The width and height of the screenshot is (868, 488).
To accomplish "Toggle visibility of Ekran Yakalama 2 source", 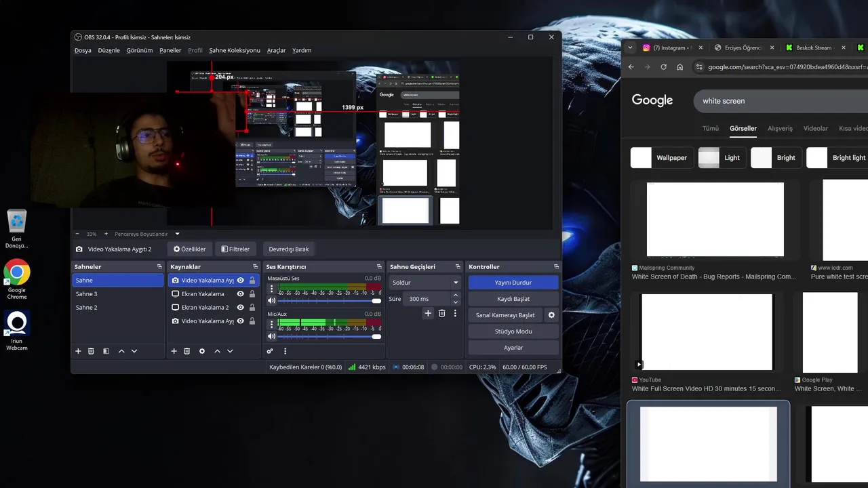I will (240, 308).
